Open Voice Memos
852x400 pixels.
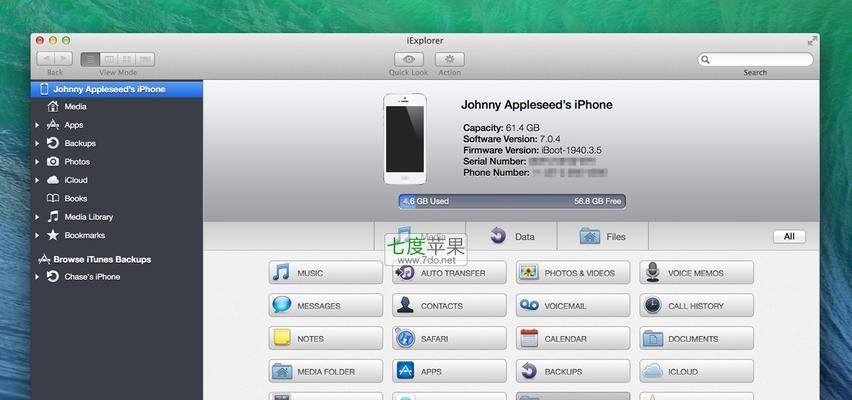(x=697, y=272)
